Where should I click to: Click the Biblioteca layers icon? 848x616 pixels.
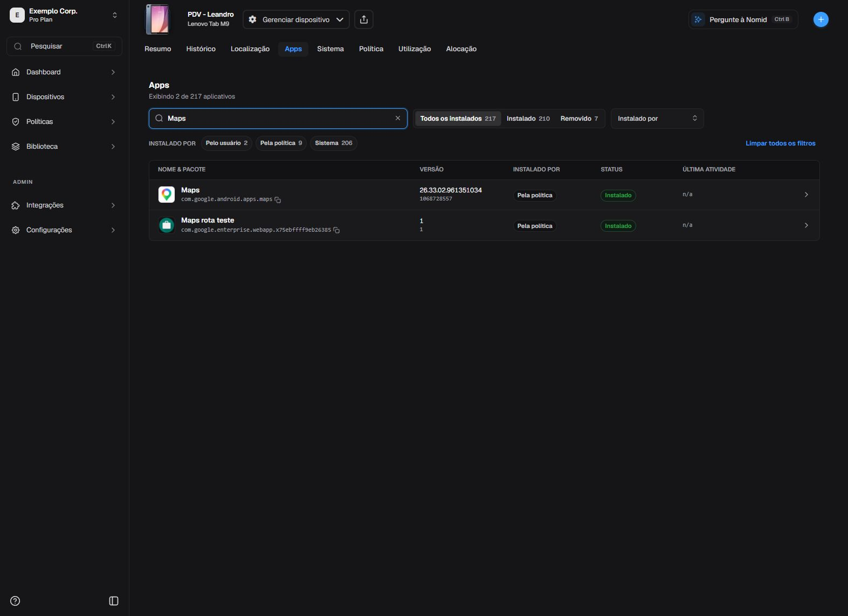16,147
